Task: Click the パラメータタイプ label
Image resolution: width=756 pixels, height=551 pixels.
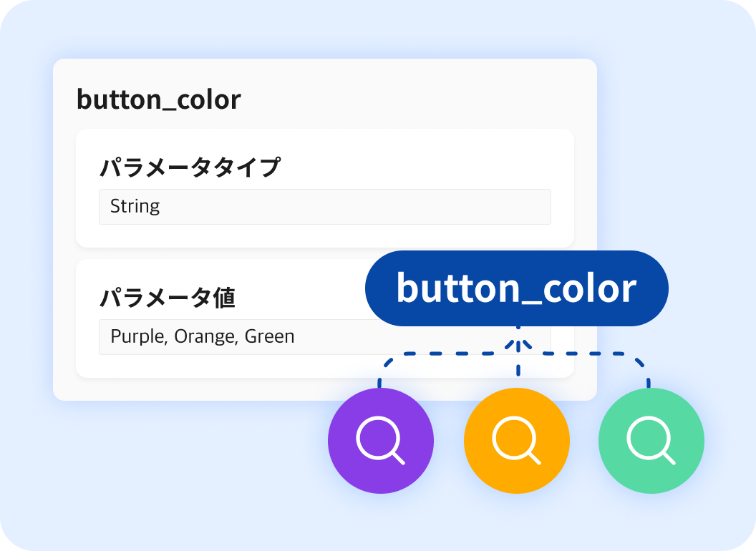Action: (x=190, y=168)
